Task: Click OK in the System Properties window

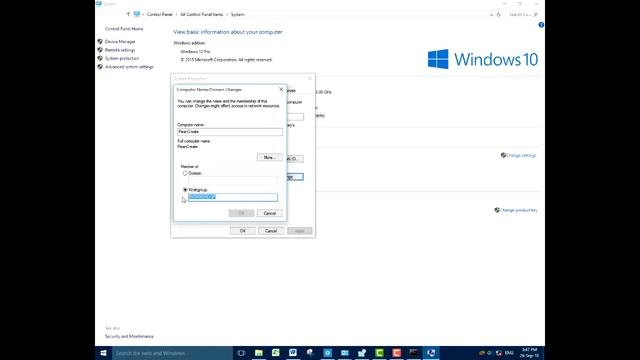Action: pyautogui.click(x=242, y=231)
